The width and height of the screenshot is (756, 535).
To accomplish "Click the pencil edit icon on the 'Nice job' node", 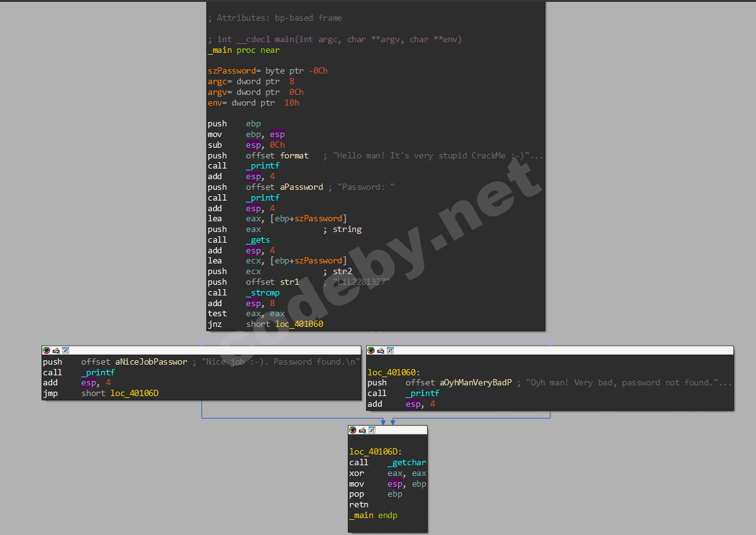I will coord(56,350).
